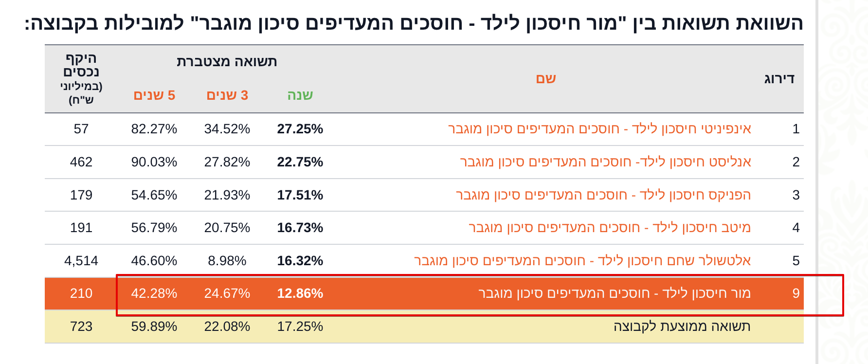Open the מיטב חיסכון לילד fund link
The image size is (868, 364).
click(x=610, y=227)
